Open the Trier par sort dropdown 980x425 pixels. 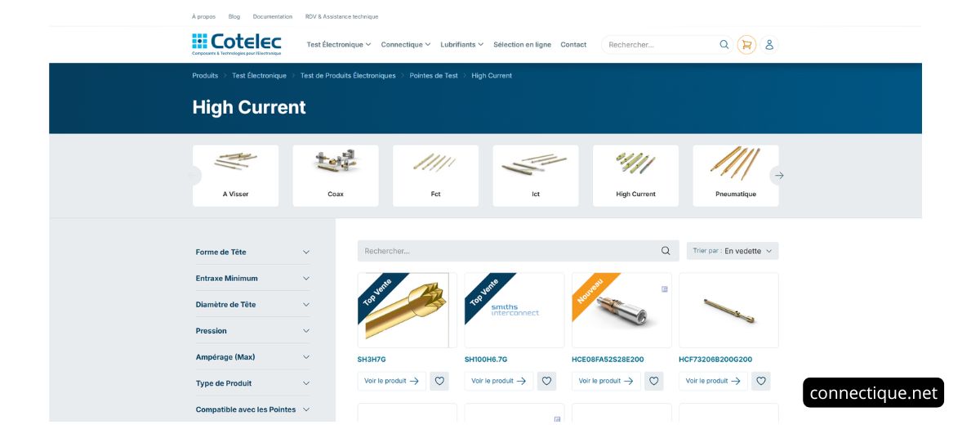[x=732, y=251]
